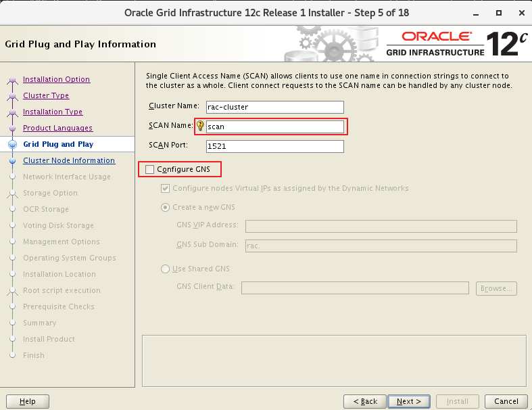Select the Create a new GNS radio button
This screenshot has height=410, width=532.
(165, 207)
